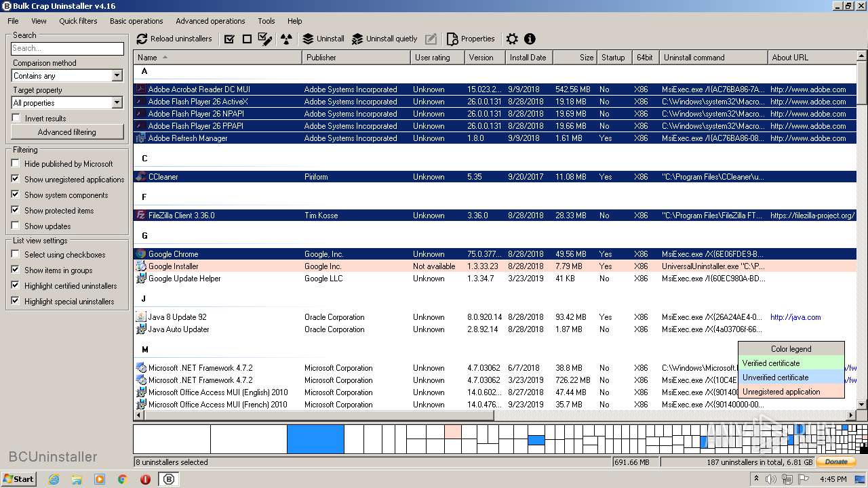The image size is (868, 488).
Task: Click the Donate button
Action: coord(836,462)
